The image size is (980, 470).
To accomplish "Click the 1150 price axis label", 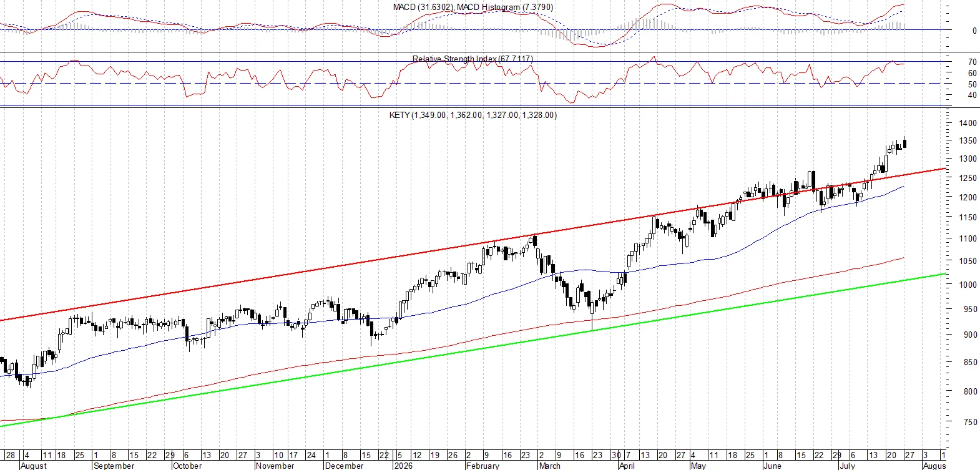I will tap(968, 218).
